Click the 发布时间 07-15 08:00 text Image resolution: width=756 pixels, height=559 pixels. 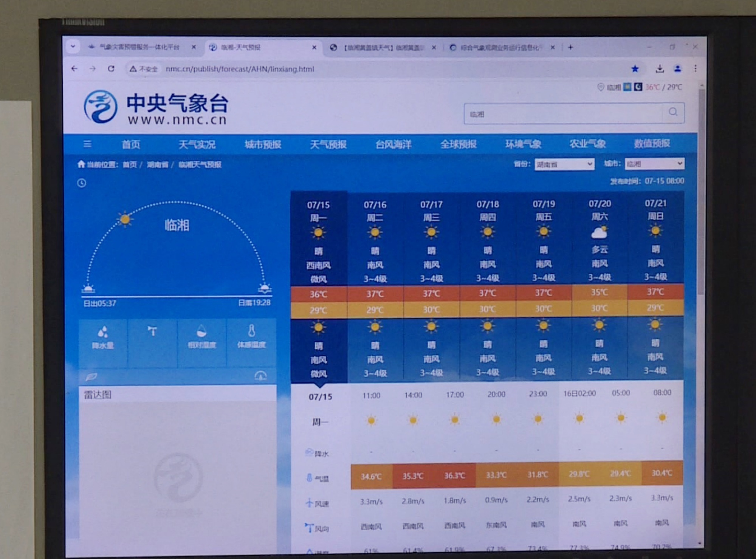click(x=647, y=181)
